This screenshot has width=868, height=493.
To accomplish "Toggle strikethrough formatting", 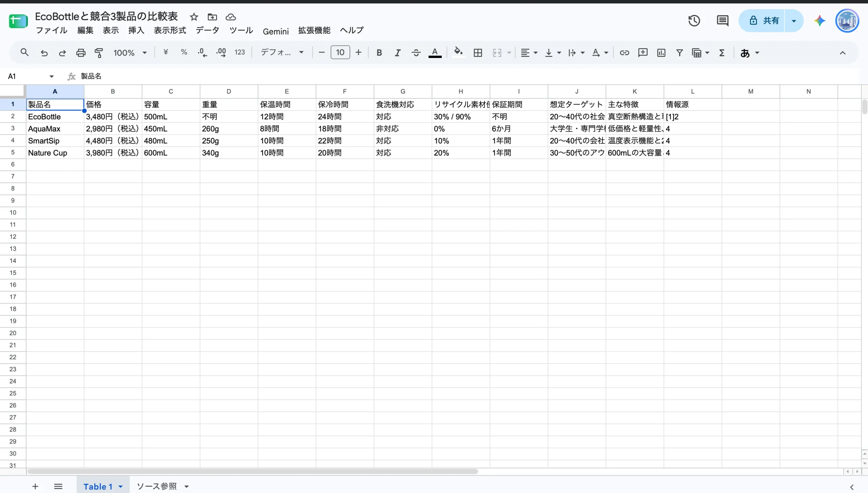I will 416,53.
